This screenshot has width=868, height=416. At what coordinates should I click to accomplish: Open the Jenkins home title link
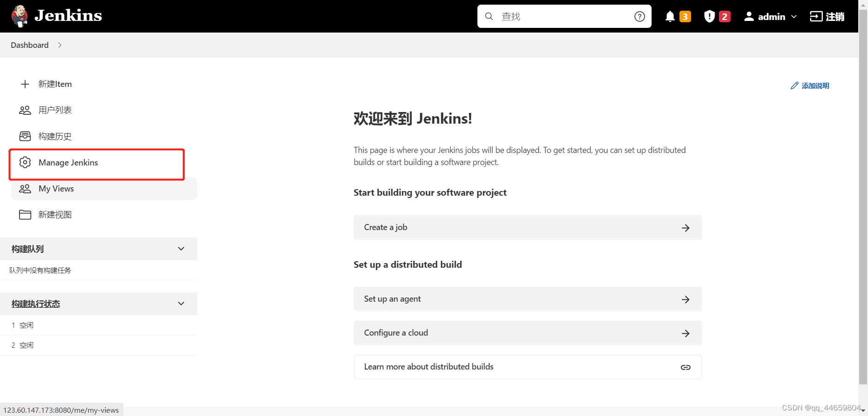(68, 16)
